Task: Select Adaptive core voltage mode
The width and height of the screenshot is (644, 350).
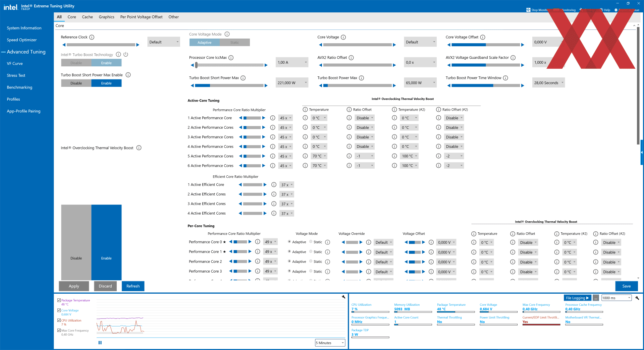Action: 205,43
